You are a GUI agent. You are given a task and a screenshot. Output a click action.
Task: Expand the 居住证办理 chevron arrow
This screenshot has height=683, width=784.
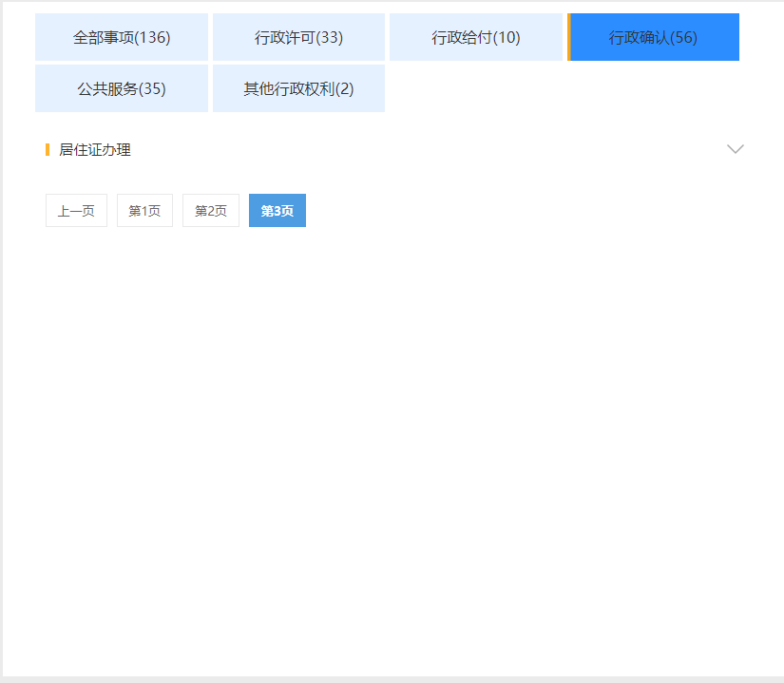pos(735,149)
